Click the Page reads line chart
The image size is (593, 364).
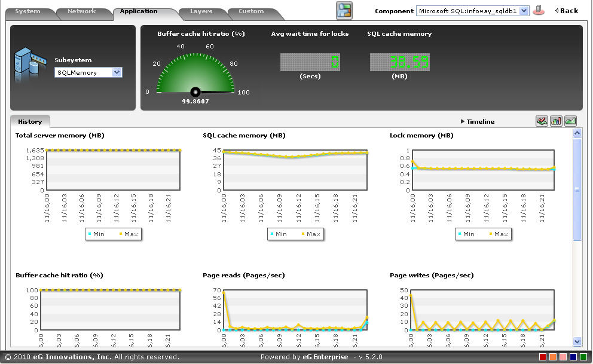pyautogui.click(x=295, y=310)
